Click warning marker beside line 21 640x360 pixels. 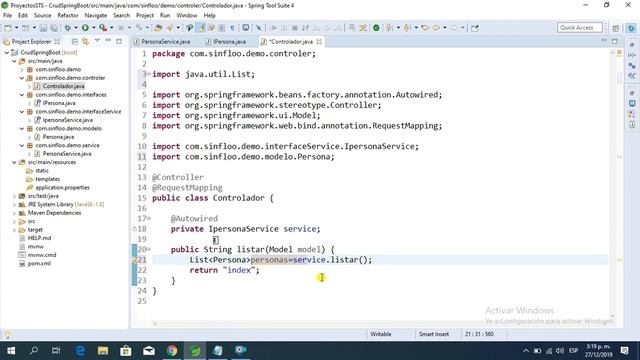pos(135,260)
